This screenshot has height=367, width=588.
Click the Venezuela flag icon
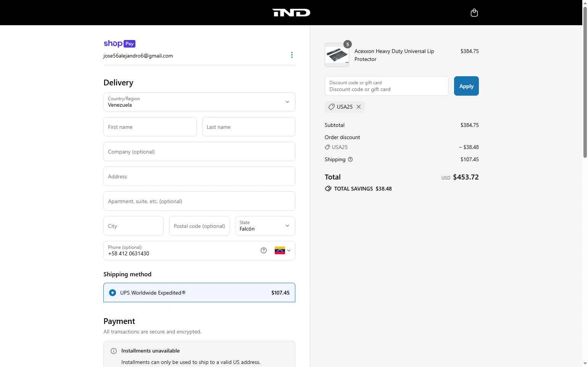280,250
